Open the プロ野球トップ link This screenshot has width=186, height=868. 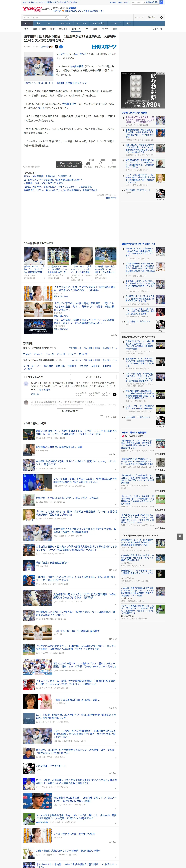point(75,348)
